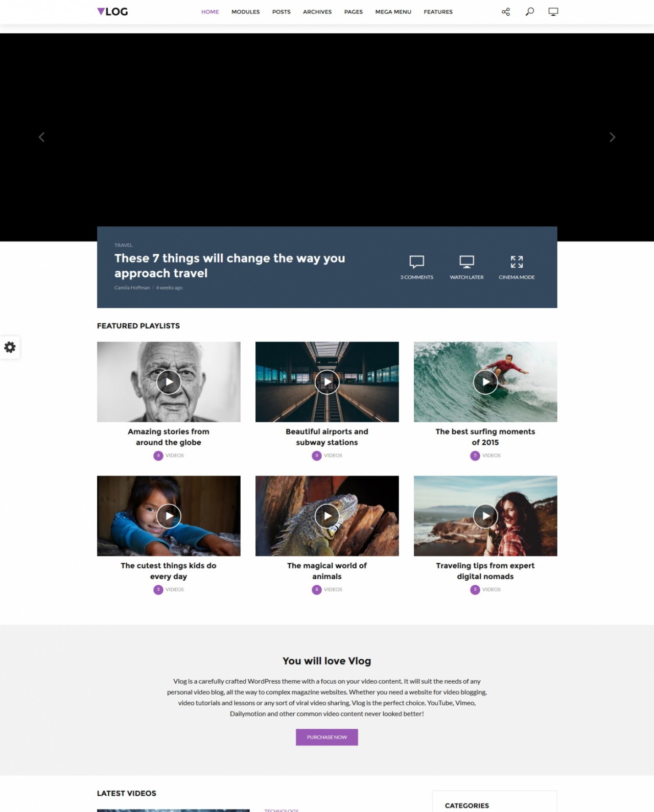654x812 pixels.
Task: Open the Archives menu item
Action: point(317,12)
